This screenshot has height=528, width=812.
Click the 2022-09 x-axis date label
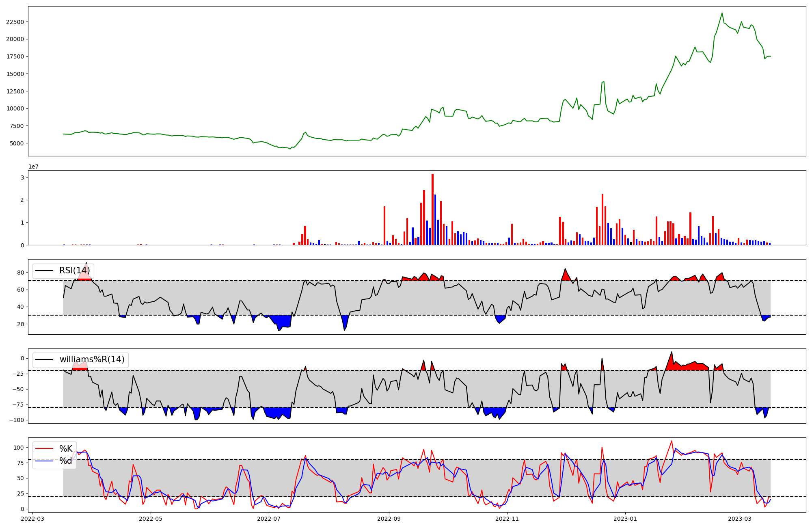(x=389, y=519)
